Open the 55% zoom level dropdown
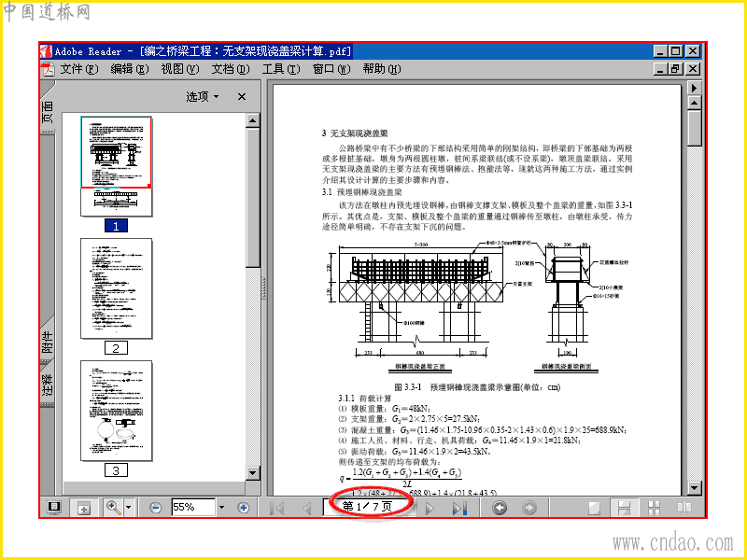Image resolution: width=747 pixels, height=560 pixels. [221, 508]
